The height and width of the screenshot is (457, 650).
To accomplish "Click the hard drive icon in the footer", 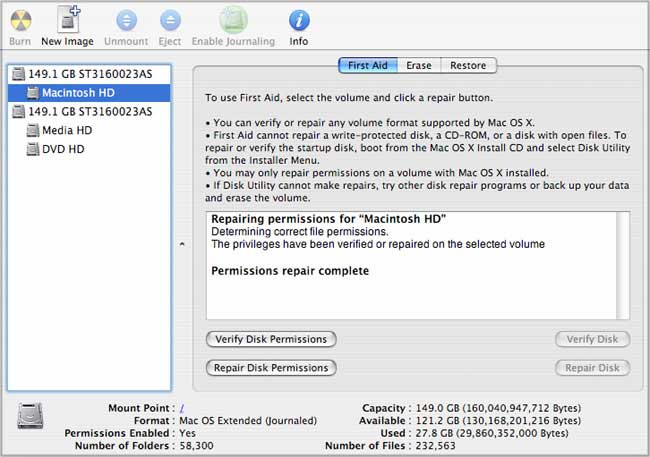I will coord(30,416).
